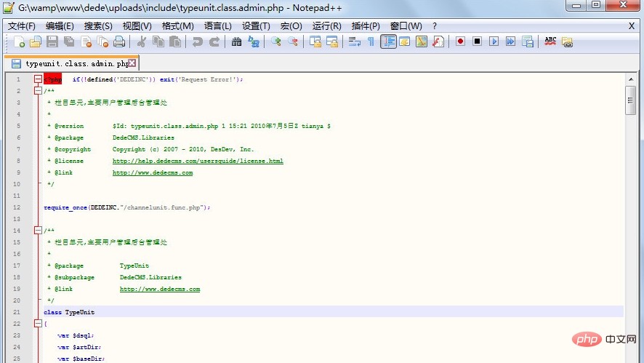Viewport: 644px width, 363px height.
Task: Open the 插件(P) menu
Action: coord(366,25)
